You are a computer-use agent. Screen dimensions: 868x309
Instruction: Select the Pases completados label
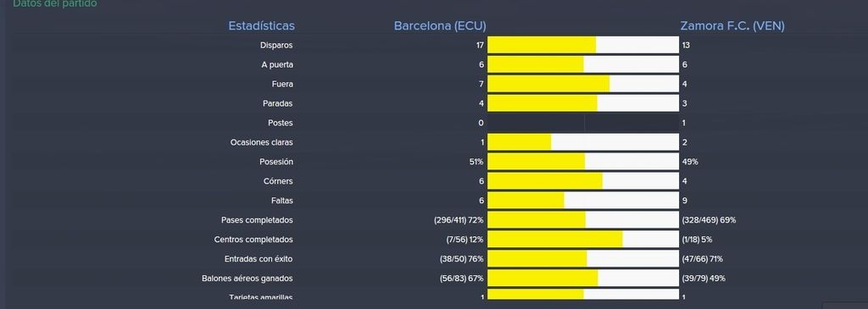[x=257, y=220]
